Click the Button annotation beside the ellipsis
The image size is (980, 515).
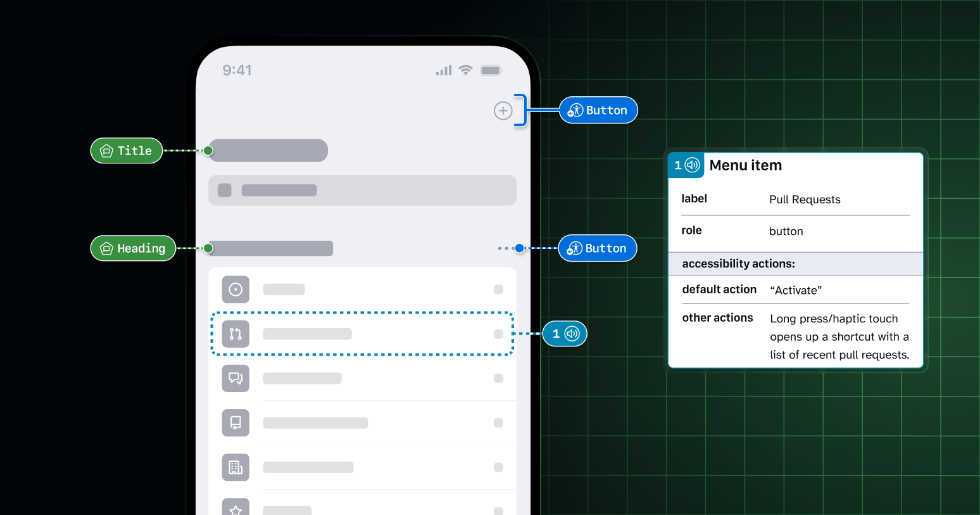597,248
